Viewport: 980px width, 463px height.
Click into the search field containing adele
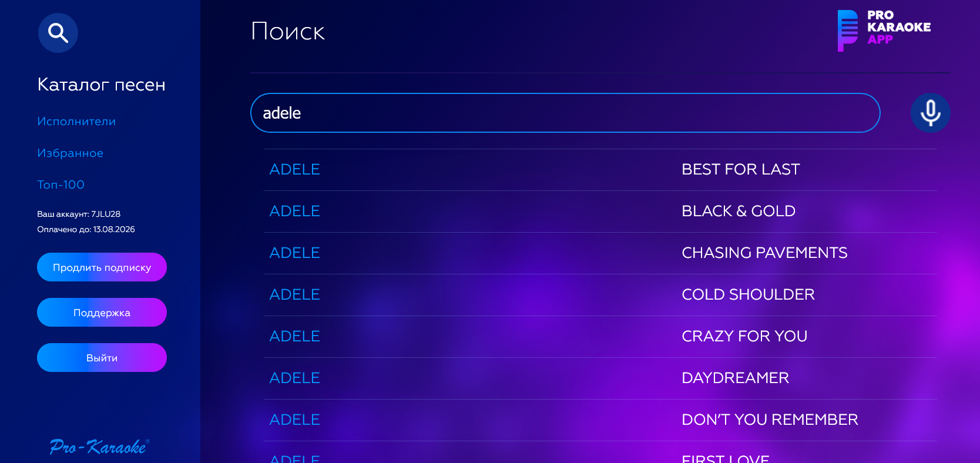click(x=565, y=113)
